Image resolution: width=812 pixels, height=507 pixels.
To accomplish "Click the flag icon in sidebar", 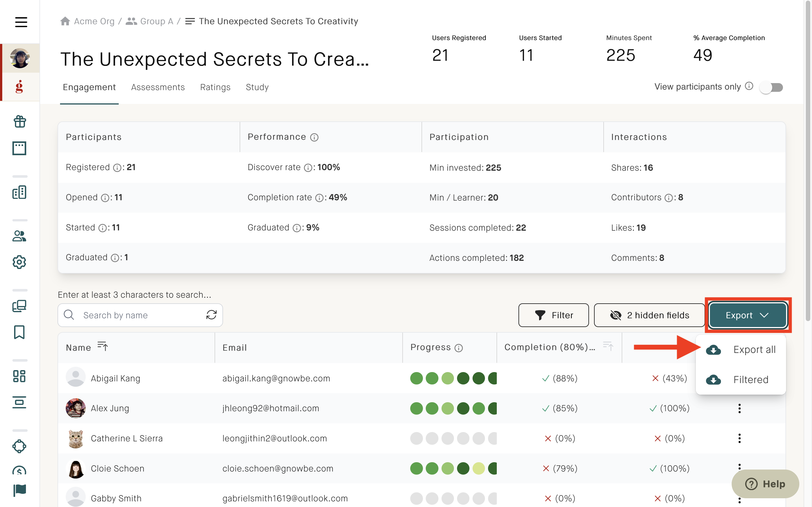I will click(x=19, y=490).
